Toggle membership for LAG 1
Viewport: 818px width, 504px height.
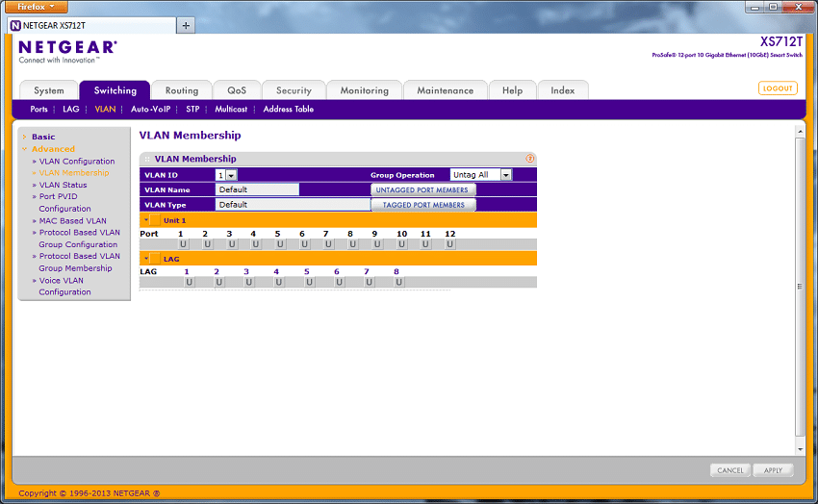coord(189,282)
